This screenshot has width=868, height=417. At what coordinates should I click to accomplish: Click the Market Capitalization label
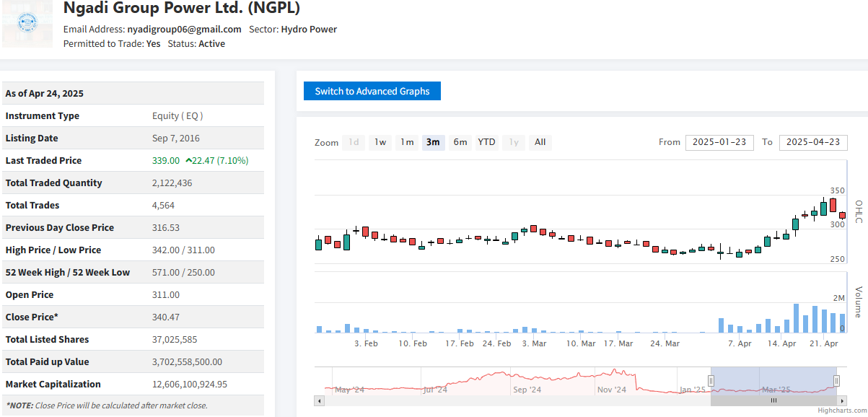[53, 384]
